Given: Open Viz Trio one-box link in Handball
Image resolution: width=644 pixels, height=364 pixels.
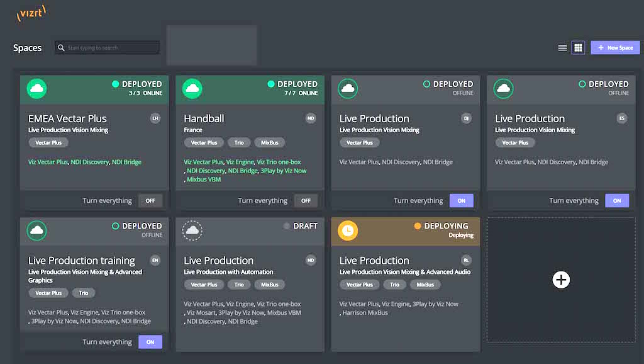Looking at the screenshot, I should coord(279,162).
